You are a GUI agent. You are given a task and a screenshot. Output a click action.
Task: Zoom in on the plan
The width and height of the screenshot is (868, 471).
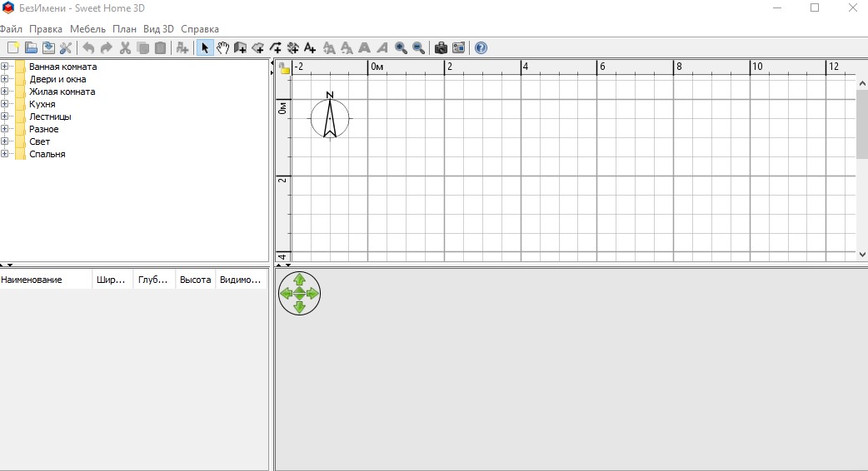coord(401,48)
